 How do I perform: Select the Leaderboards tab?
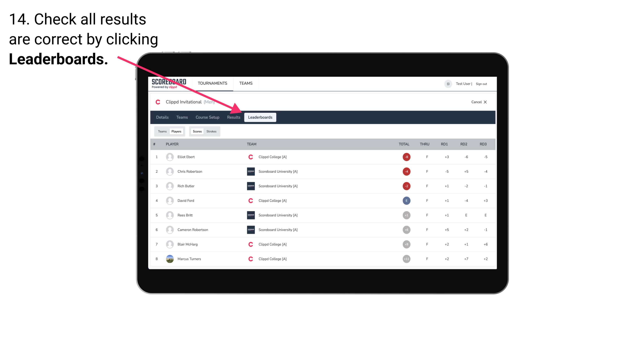260,117
